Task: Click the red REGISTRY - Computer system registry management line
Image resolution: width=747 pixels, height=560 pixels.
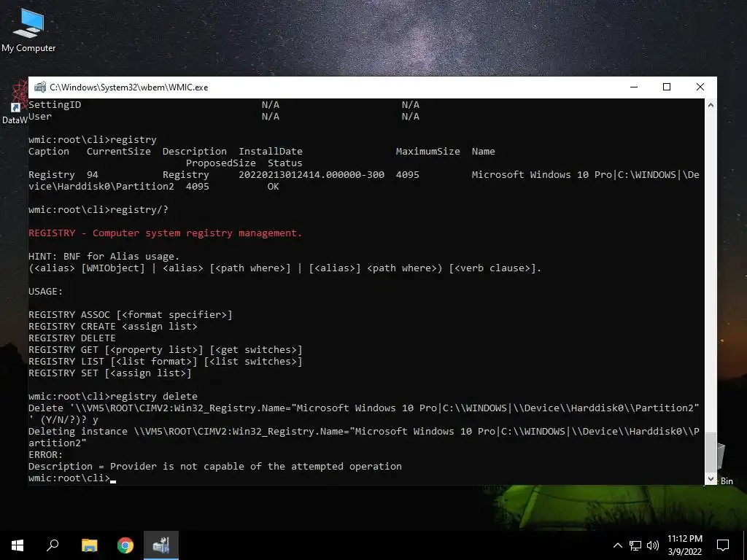Action: (x=166, y=233)
